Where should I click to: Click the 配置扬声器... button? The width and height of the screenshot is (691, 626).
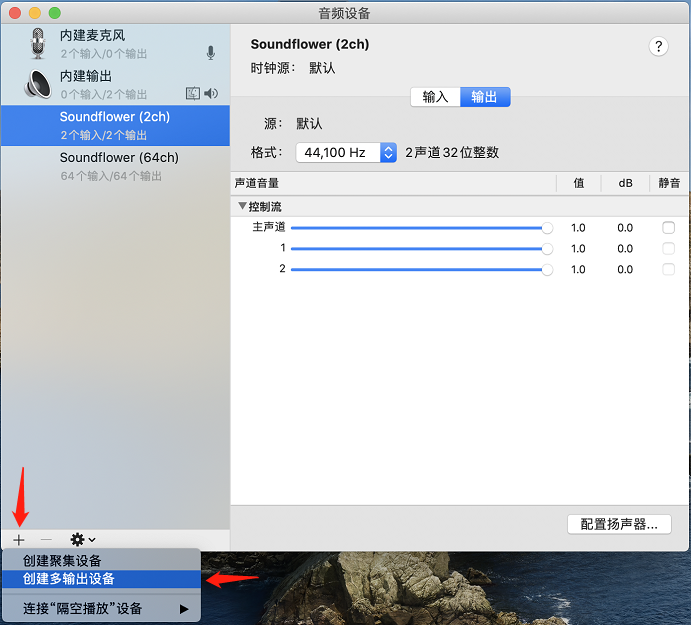619,524
